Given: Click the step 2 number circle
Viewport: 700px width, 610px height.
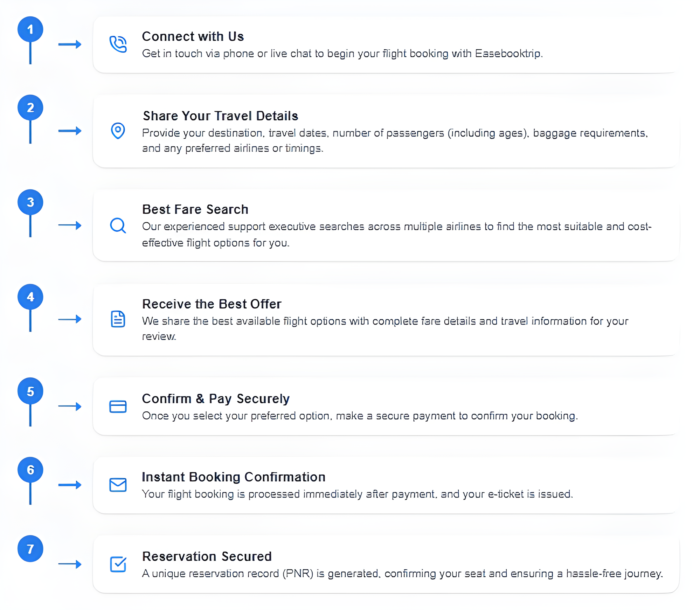Looking at the screenshot, I should coord(30,108).
